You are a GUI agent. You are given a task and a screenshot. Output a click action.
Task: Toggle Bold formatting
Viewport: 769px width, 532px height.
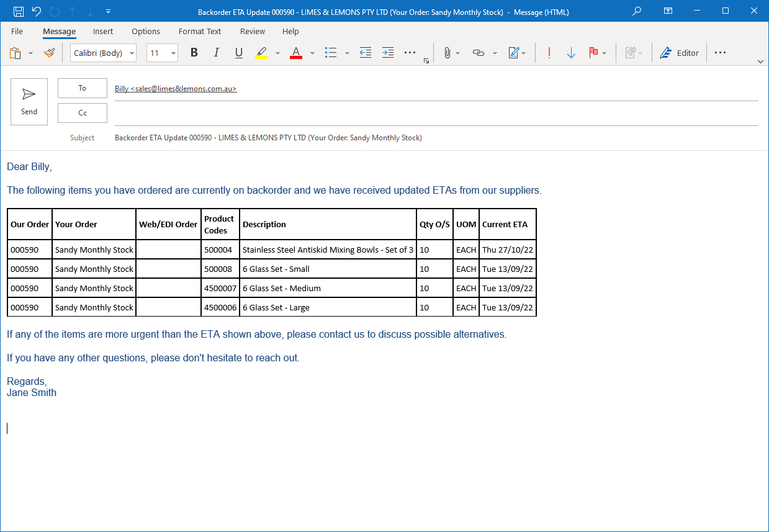click(x=194, y=53)
